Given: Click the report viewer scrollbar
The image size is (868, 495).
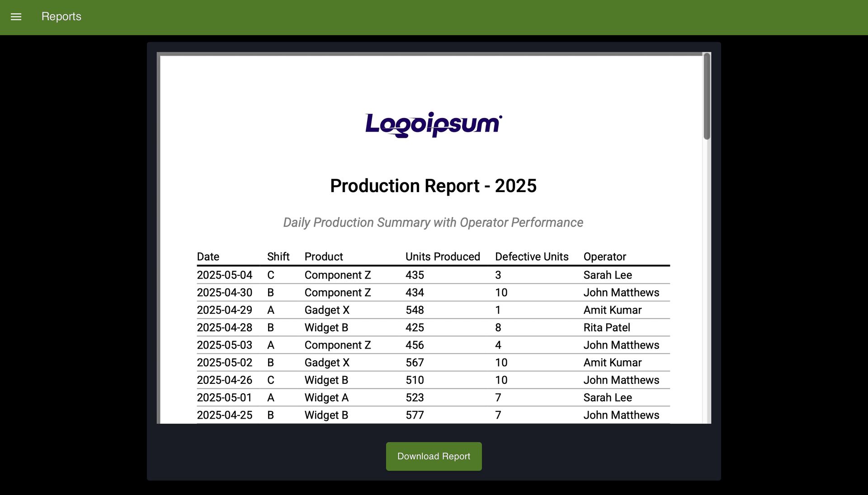Looking at the screenshot, I should (706, 95).
